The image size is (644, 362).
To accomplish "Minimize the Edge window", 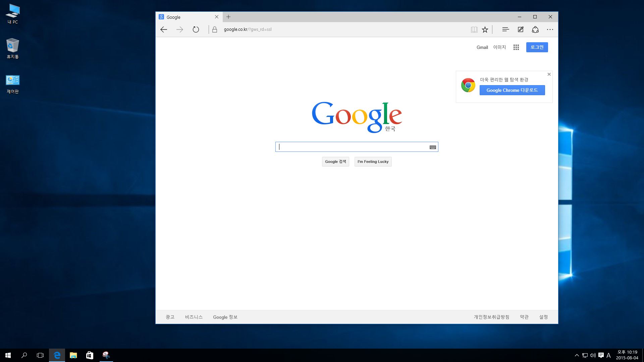I will pyautogui.click(x=520, y=17).
